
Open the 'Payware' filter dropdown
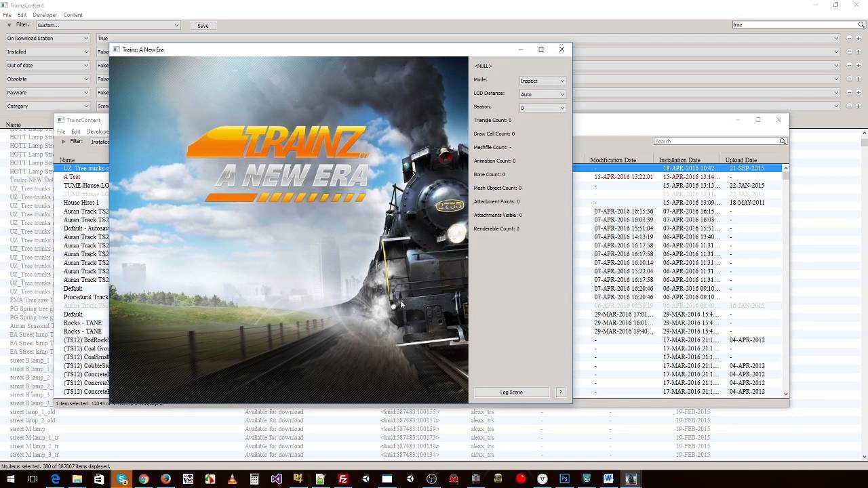click(x=47, y=93)
